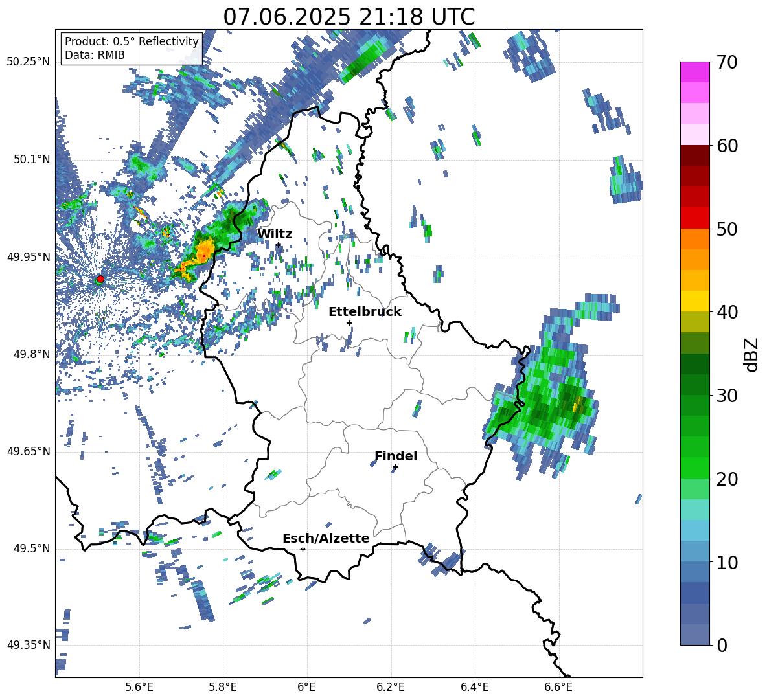Click the Ettelbruck label
767x700 pixels.
pos(365,312)
